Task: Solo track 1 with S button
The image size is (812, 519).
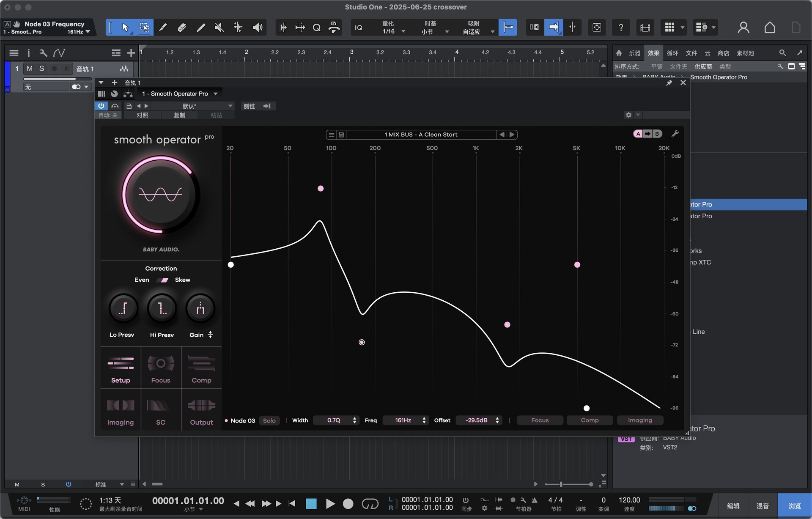Action: 41,69
